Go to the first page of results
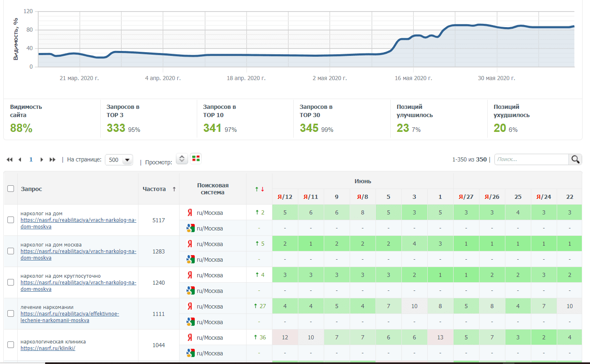 click(9, 160)
